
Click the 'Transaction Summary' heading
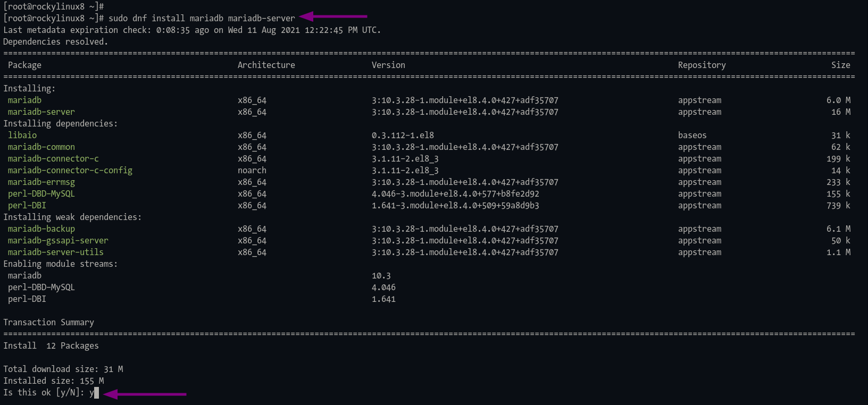pyautogui.click(x=48, y=322)
